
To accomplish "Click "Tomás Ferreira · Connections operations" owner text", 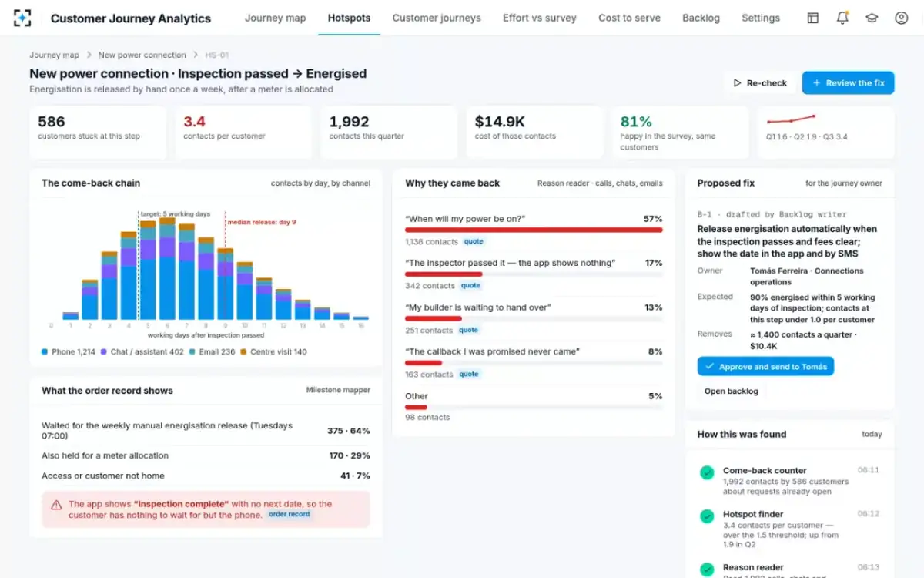I will pos(807,277).
